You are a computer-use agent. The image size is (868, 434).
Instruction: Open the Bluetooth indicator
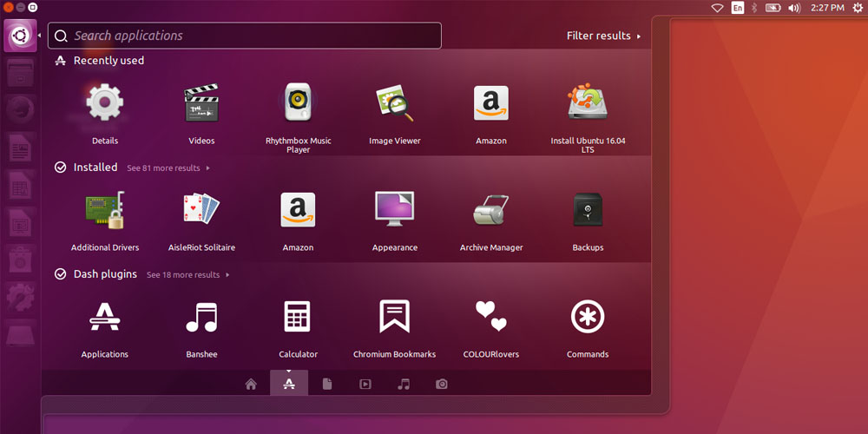click(754, 8)
